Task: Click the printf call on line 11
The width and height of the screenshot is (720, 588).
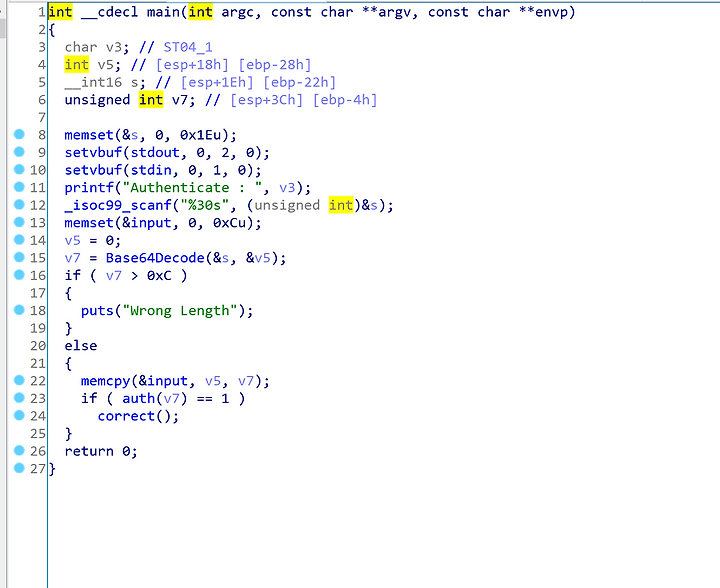Action: pos(89,188)
